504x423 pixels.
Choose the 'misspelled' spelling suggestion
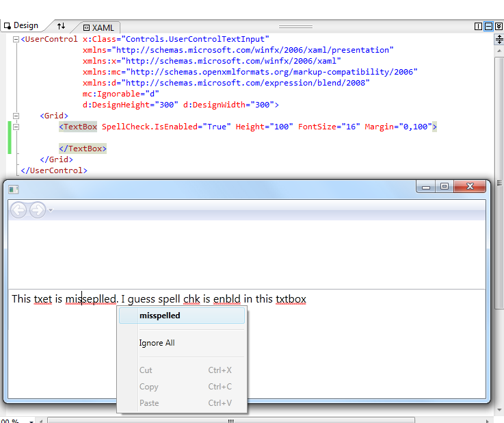[x=159, y=316]
